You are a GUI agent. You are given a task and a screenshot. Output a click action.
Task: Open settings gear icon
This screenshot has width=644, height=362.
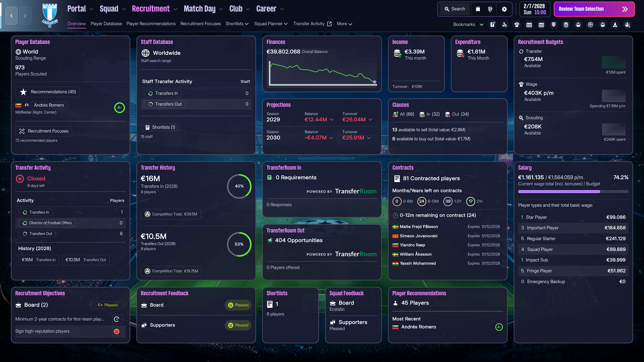pos(504,9)
